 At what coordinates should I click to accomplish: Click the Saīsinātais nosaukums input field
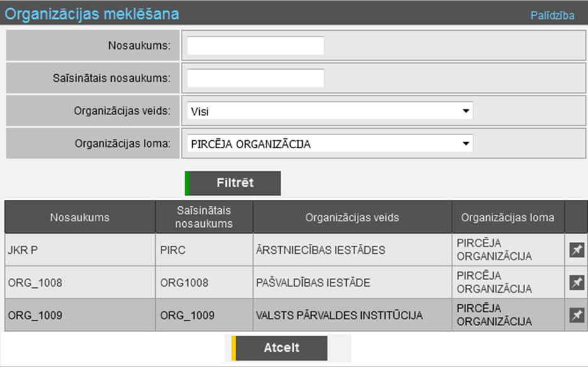pyautogui.click(x=256, y=79)
